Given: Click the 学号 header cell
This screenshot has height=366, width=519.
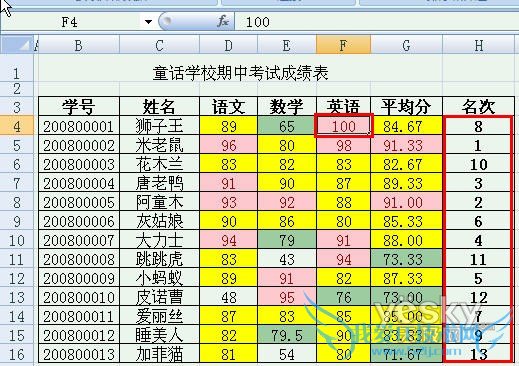Looking at the screenshot, I should tap(79, 107).
